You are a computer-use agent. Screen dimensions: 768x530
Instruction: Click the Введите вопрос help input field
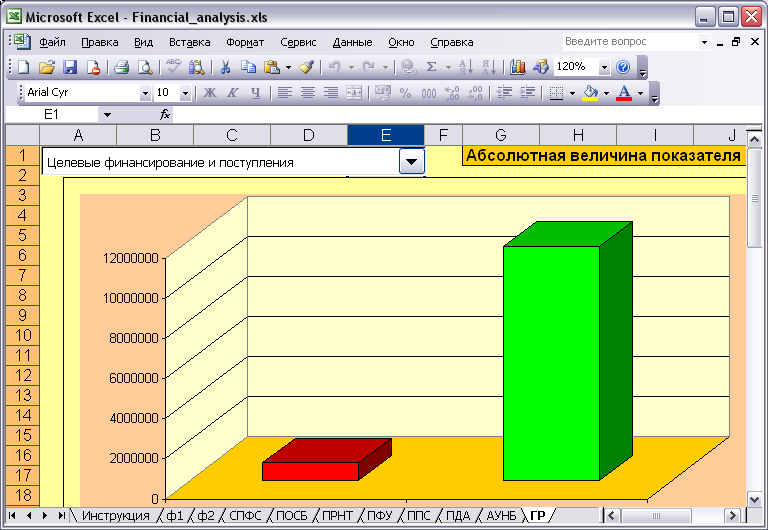coord(630,42)
